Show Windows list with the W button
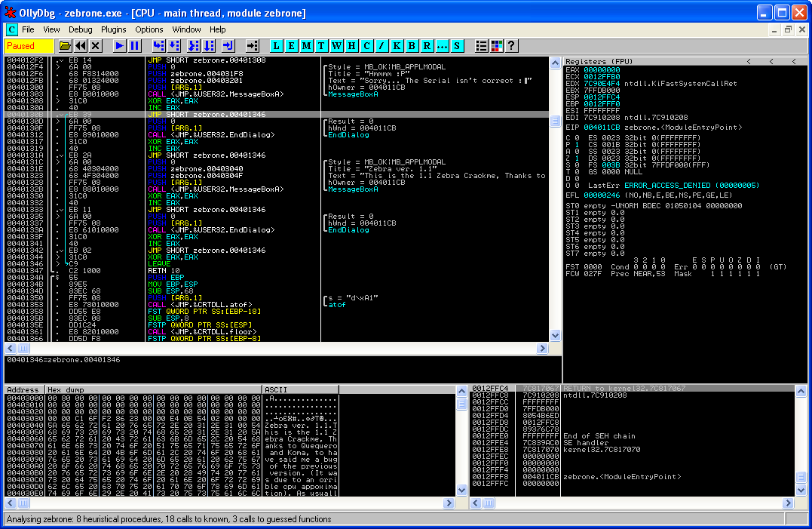Viewport: 812px width, 529px height. point(336,45)
